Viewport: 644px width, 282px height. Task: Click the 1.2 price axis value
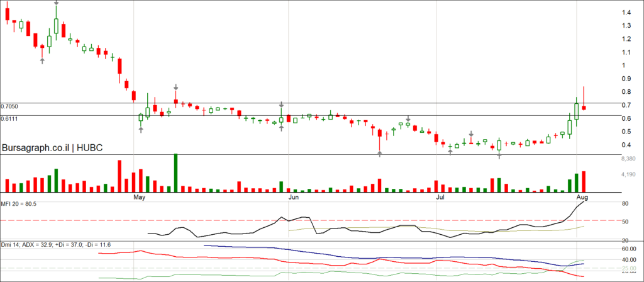pyautogui.click(x=626, y=39)
